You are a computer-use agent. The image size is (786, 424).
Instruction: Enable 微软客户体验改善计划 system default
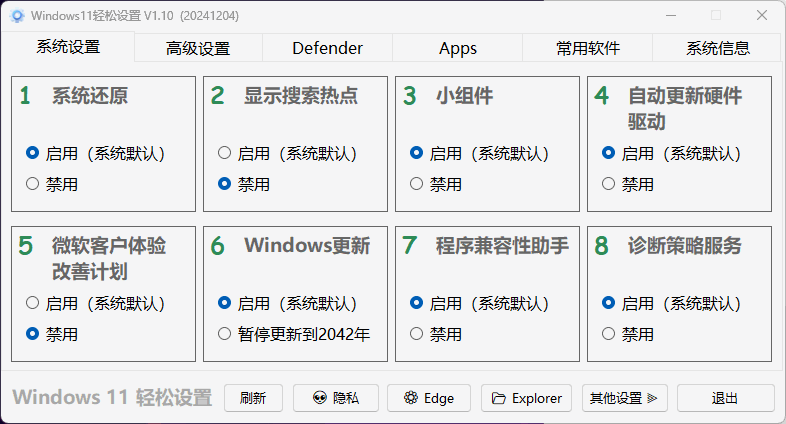click(x=32, y=303)
